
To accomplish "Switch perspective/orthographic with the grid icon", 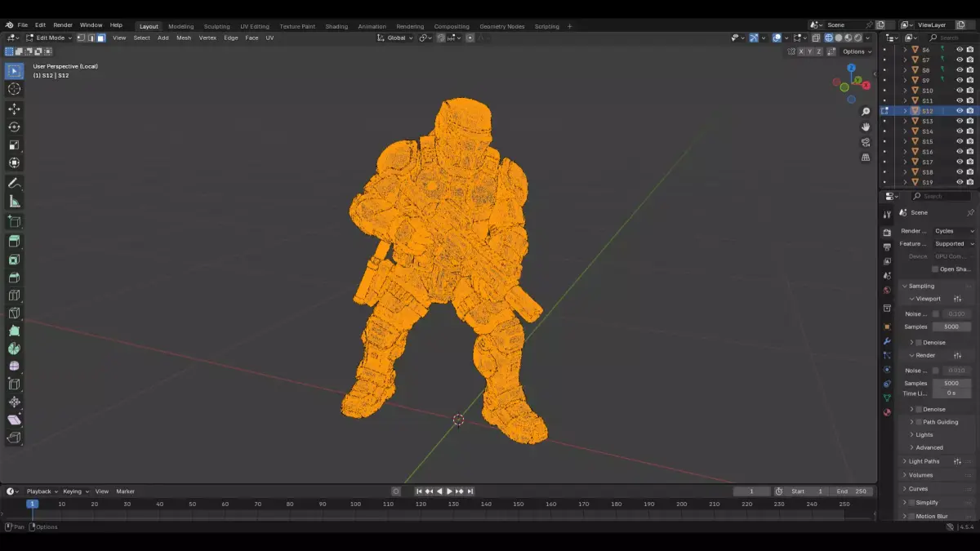I will pos(866,158).
